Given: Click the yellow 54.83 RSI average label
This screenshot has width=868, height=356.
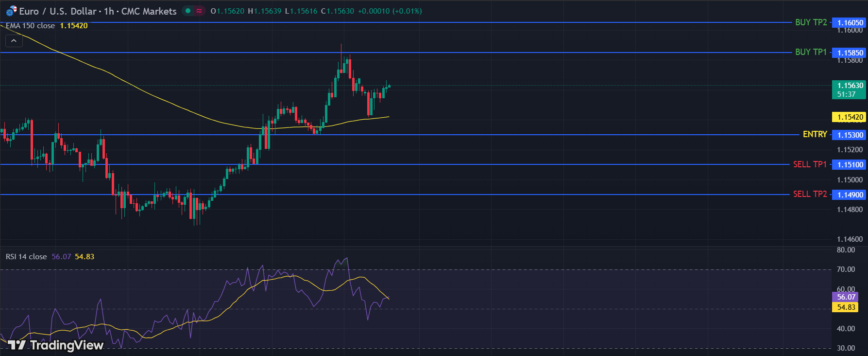Looking at the screenshot, I should 846,307.
